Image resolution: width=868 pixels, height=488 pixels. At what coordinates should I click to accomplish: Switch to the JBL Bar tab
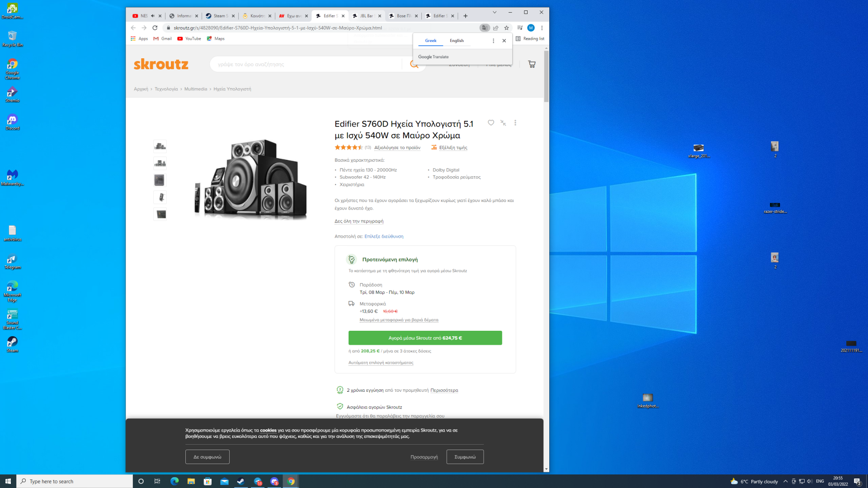[365, 16]
